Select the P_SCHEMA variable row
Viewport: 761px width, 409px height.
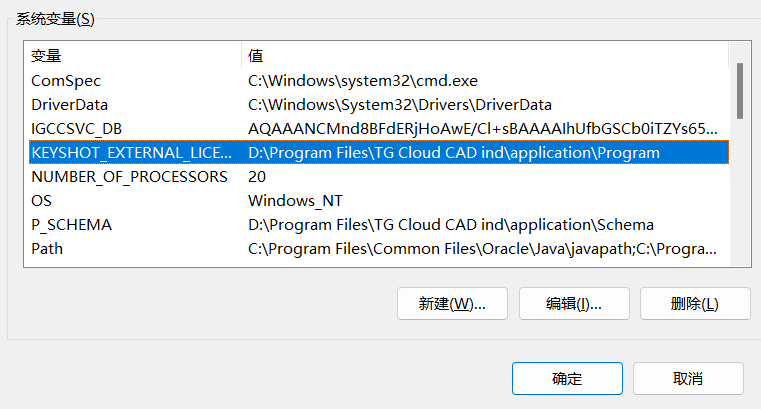point(379,225)
